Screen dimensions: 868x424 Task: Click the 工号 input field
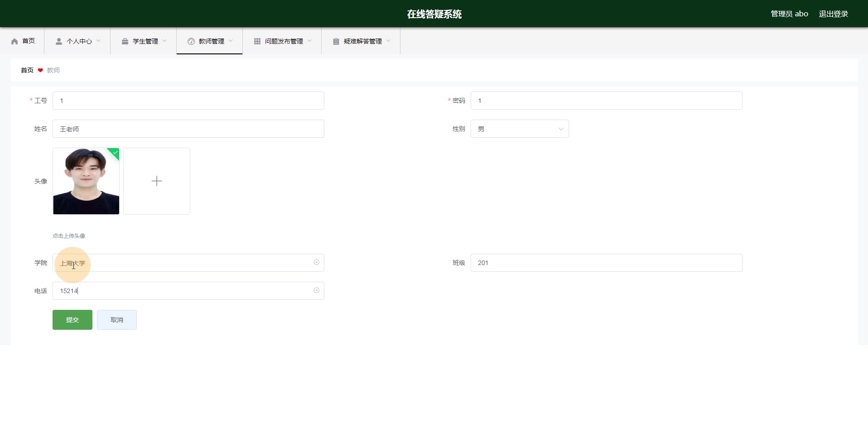tap(188, 101)
